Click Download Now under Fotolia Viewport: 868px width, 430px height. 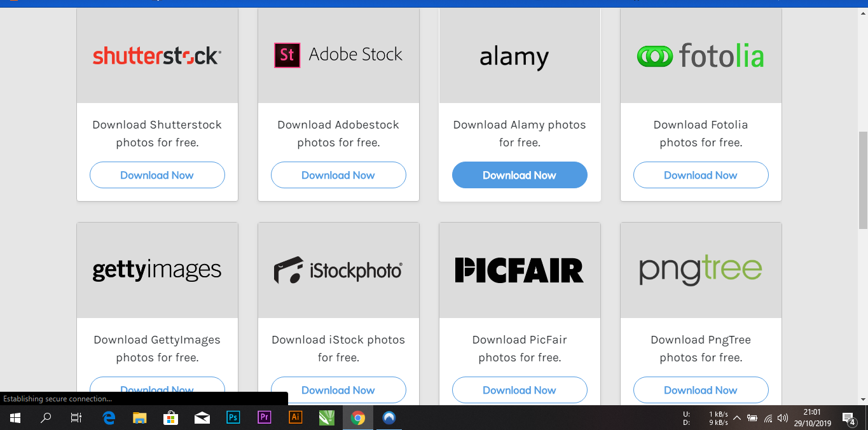tap(701, 175)
